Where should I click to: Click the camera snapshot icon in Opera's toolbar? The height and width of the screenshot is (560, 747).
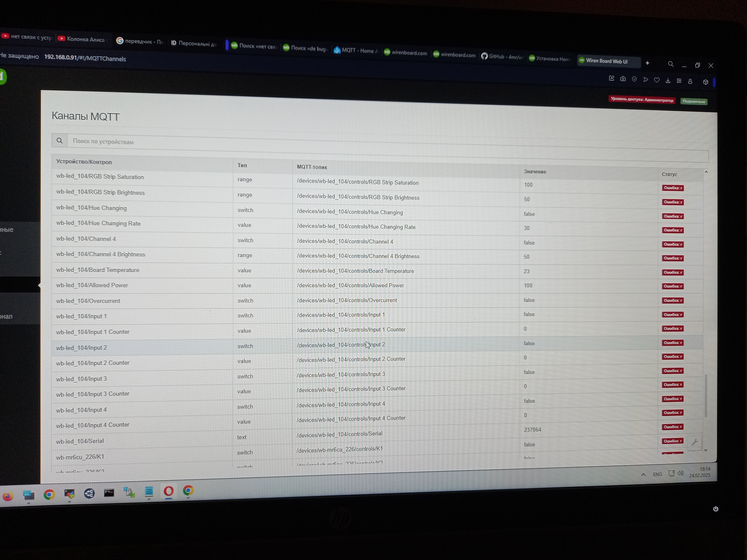pos(623,79)
